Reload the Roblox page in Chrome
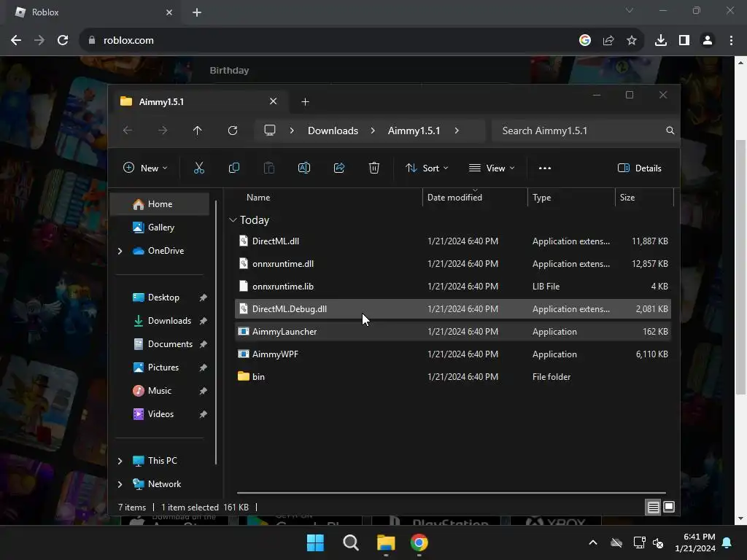Screen dimensions: 747x560 63,40
